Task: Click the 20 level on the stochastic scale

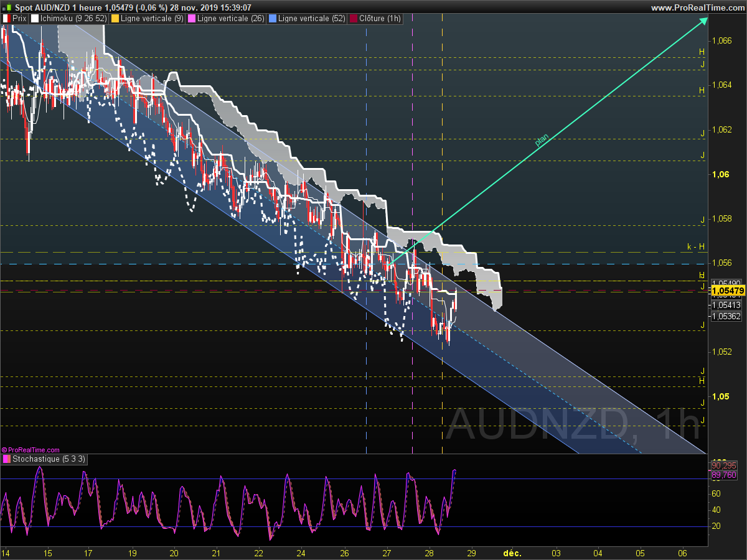Action: 716,526
